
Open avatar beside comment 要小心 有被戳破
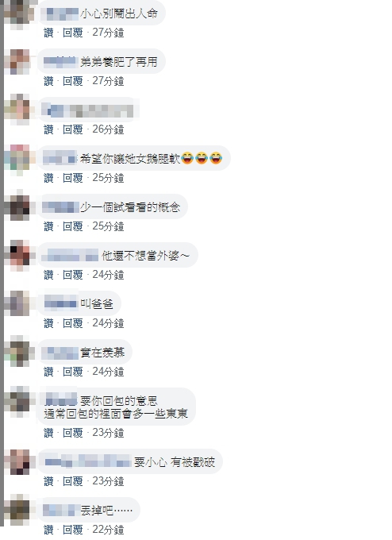coord(19,461)
